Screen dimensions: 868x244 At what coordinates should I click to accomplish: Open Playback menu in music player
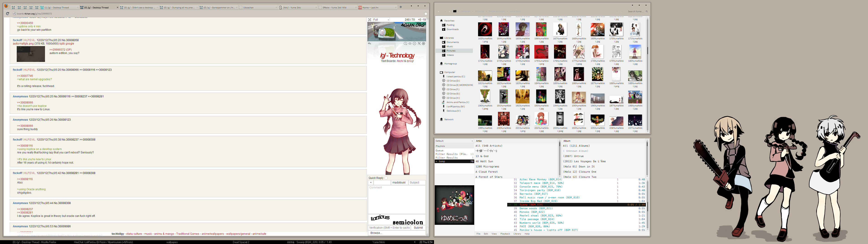click(x=505, y=234)
